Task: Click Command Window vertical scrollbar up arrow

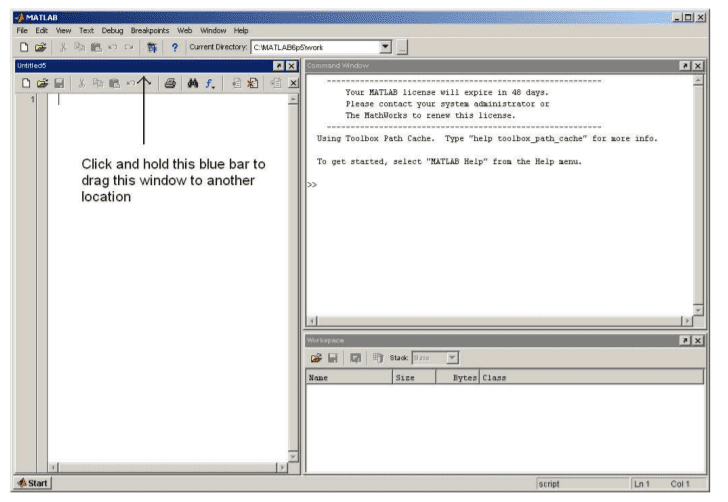Action: click(x=698, y=81)
